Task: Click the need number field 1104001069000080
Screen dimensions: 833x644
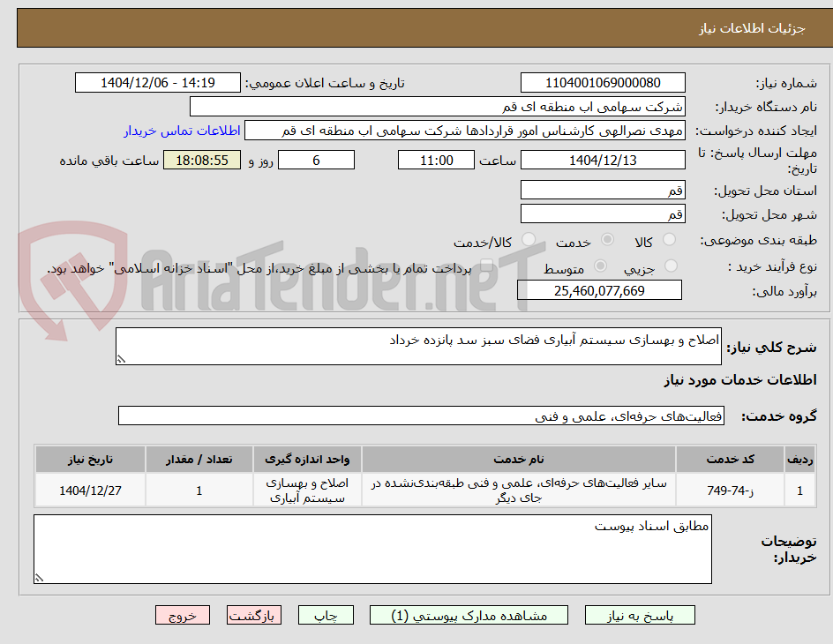Action: [603, 83]
